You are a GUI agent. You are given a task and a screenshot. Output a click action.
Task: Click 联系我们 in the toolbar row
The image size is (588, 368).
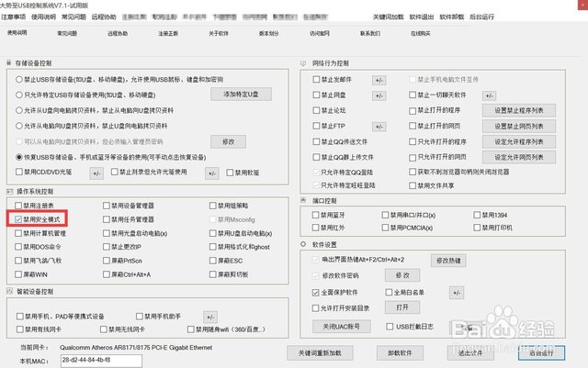click(x=370, y=33)
